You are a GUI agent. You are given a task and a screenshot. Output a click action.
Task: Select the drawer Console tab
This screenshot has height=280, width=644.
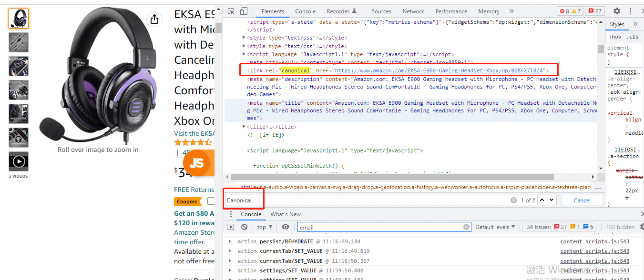coord(251,214)
